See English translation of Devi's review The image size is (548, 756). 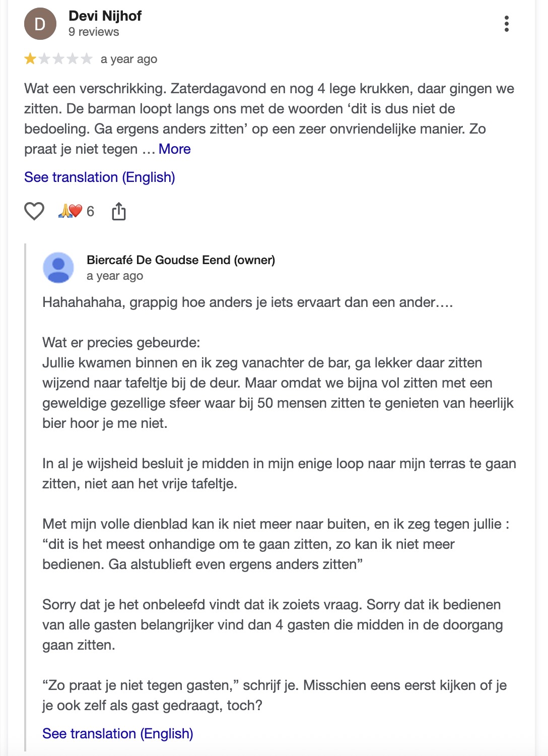pos(100,177)
